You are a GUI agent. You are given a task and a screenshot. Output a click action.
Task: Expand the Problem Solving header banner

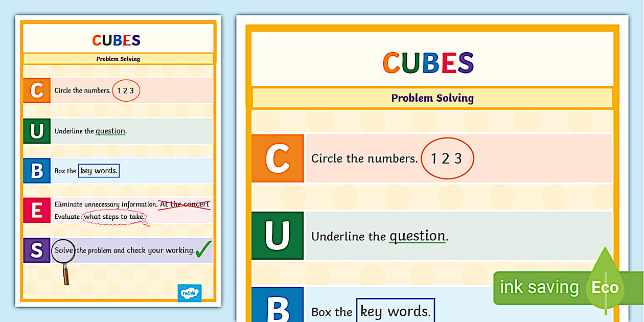(x=432, y=98)
